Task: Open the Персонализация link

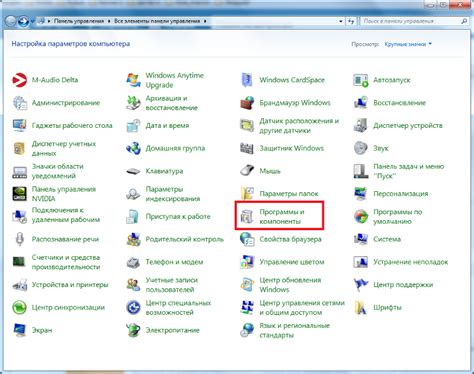Action: pos(401,194)
